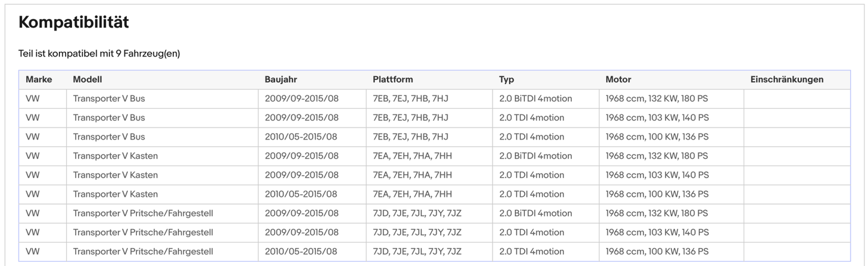Screen dimensions: 868x266
Task: Click the empty Einschränkungen cell in the first row
Action: pyautogui.click(x=797, y=99)
